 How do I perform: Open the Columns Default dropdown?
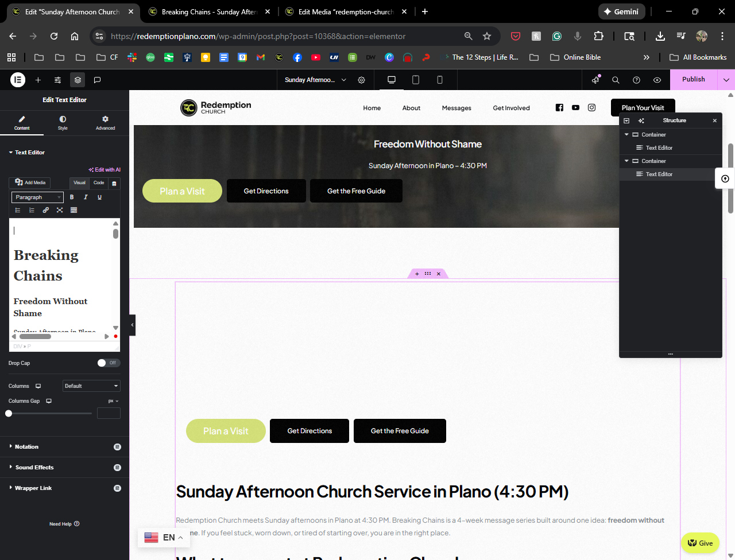91,386
